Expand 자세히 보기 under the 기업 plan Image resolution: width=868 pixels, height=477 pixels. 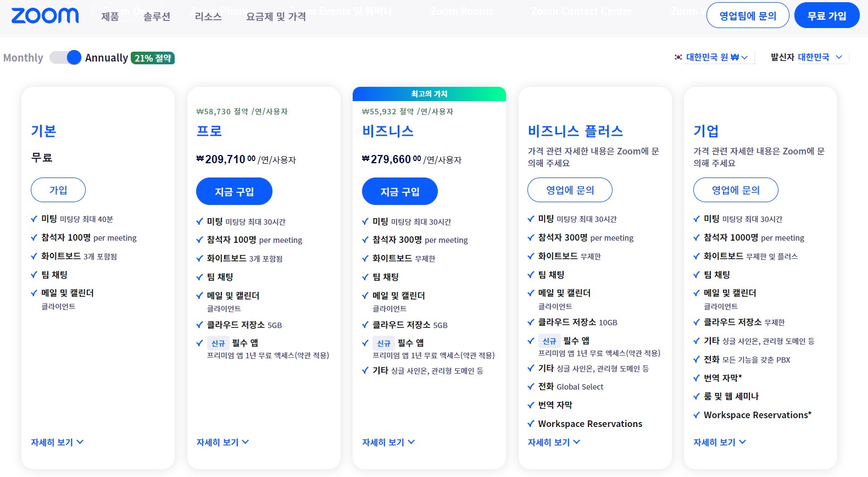[x=719, y=442]
